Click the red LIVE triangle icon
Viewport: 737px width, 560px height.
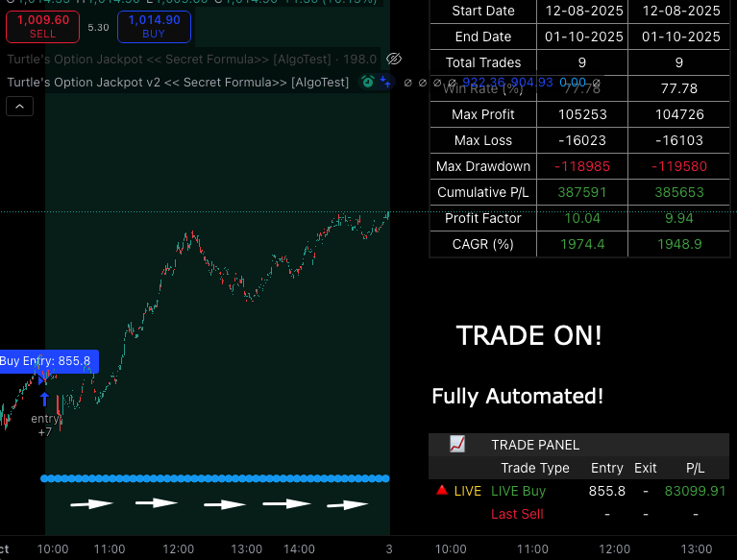pos(442,491)
